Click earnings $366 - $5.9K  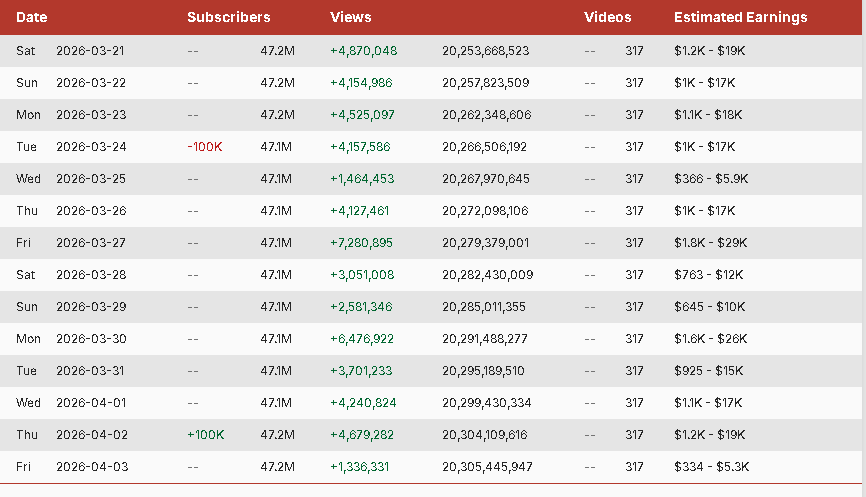[x=711, y=179]
